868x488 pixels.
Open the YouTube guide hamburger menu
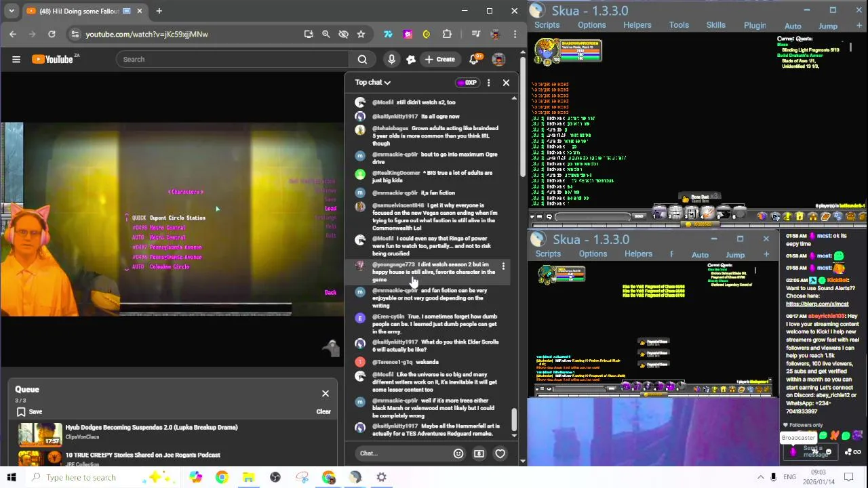click(16, 59)
